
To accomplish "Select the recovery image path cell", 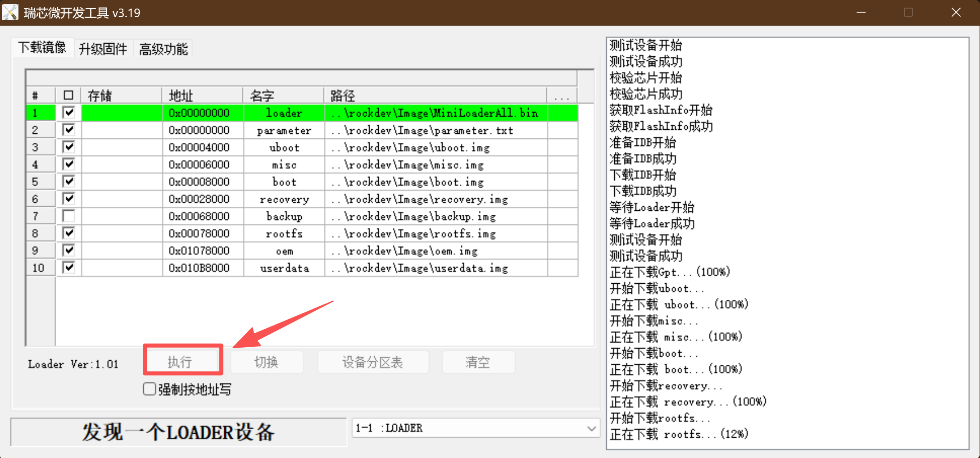I will pos(435,199).
